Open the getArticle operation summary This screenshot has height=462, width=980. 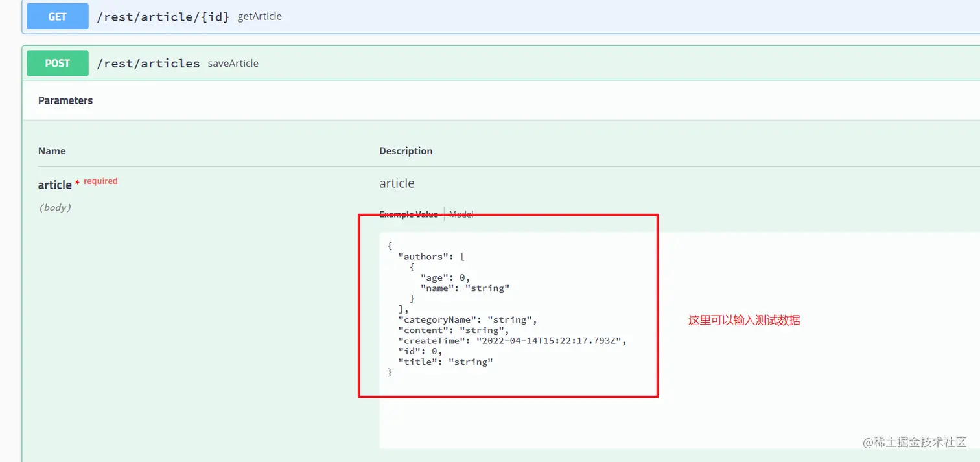259,17
